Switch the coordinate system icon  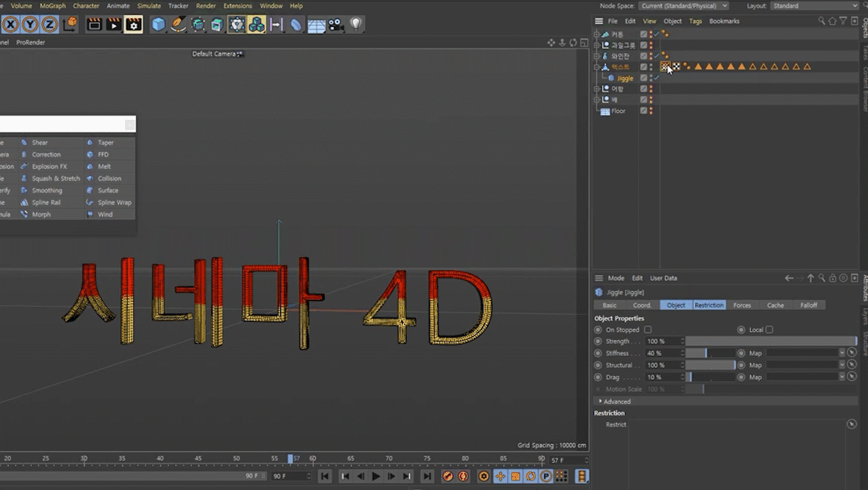tap(70, 24)
